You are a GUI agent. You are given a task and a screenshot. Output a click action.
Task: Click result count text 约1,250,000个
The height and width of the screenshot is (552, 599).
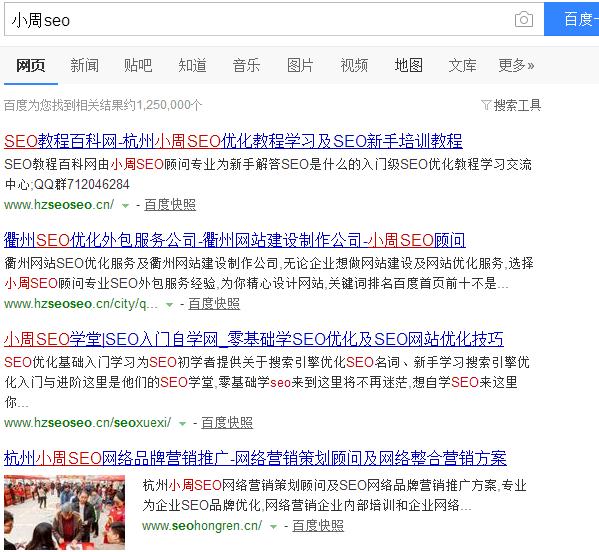click(x=164, y=105)
